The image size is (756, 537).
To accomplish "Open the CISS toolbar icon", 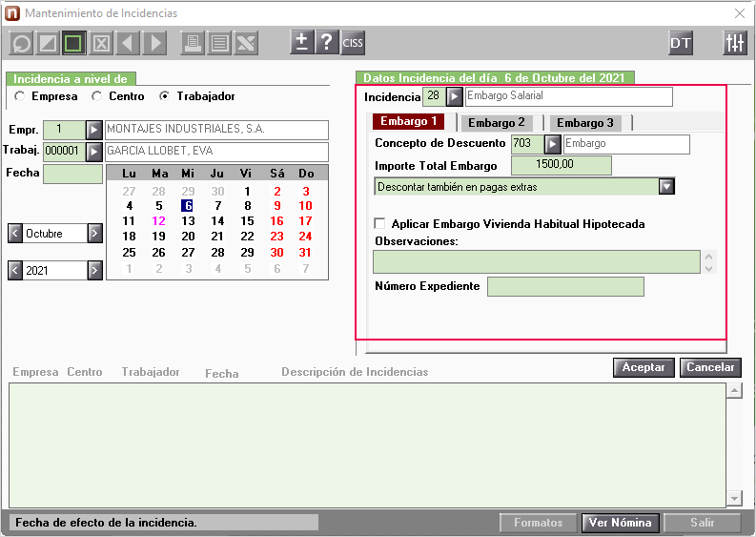I will [x=353, y=43].
